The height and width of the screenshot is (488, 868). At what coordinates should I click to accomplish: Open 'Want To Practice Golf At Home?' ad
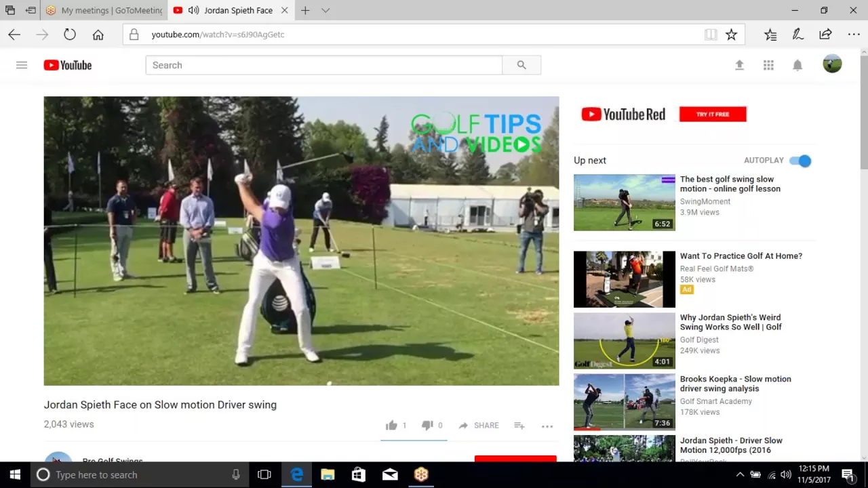pyautogui.click(x=741, y=256)
